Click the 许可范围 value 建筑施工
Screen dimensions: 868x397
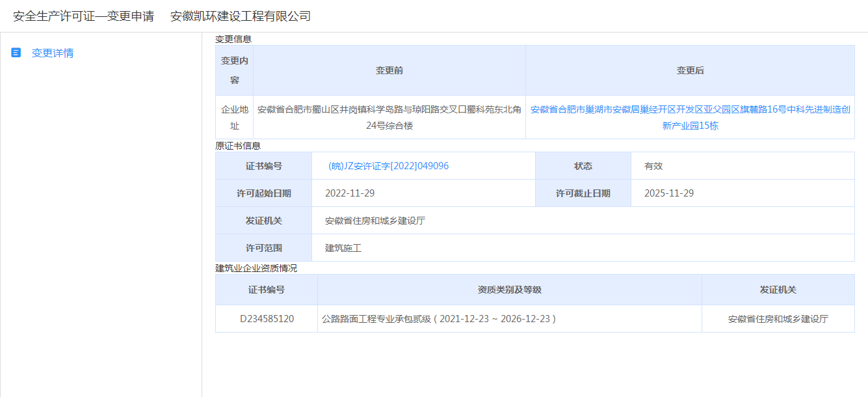click(343, 248)
